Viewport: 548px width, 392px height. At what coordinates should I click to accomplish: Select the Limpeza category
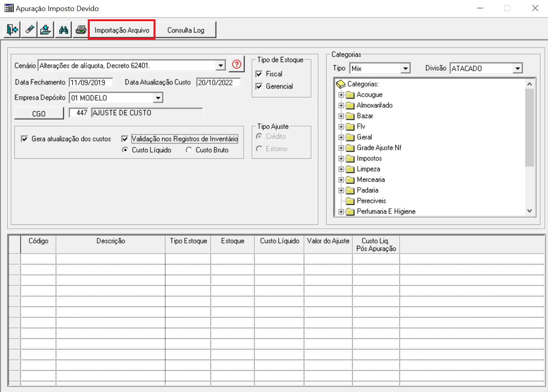coord(368,169)
